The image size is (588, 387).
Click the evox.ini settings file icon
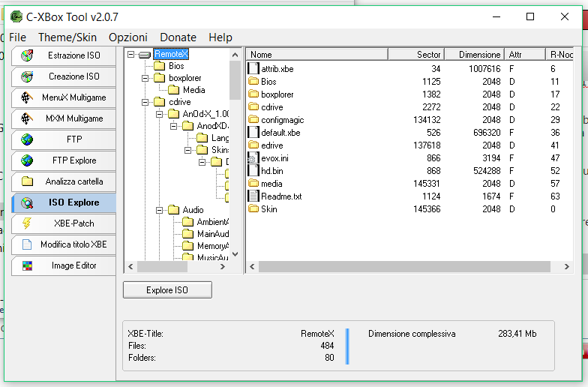[x=253, y=157]
